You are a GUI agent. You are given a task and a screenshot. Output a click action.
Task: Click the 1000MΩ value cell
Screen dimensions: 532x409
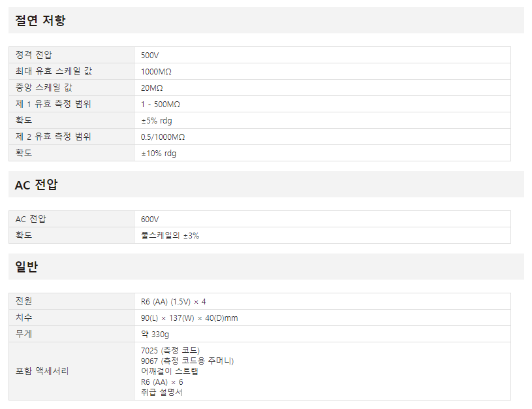pyautogui.click(x=156, y=72)
